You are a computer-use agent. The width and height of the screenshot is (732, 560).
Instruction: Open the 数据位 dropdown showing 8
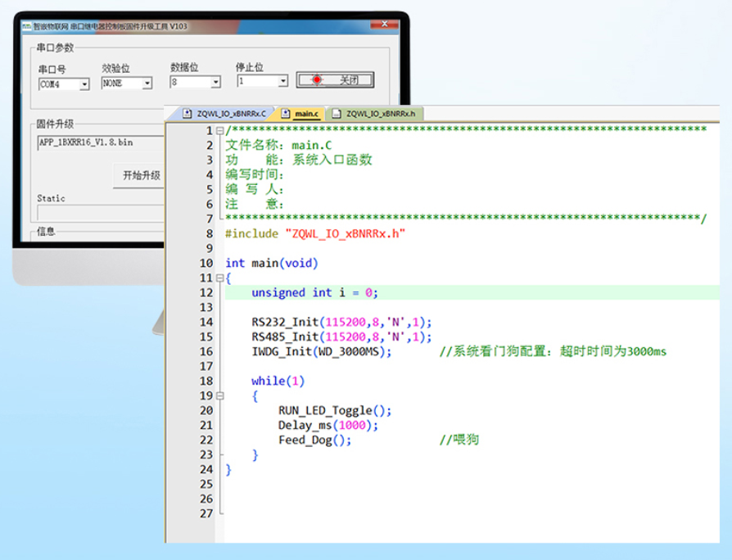(215, 82)
